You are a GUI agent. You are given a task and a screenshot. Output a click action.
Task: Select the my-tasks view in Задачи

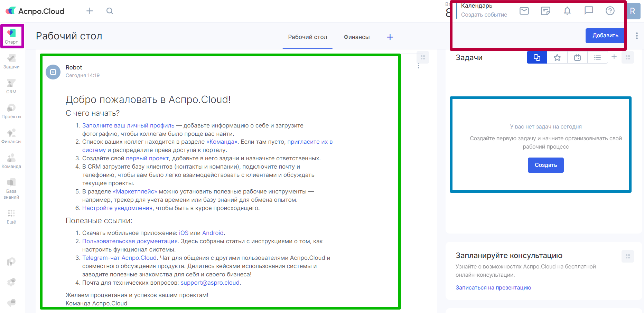pyautogui.click(x=537, y=58)
